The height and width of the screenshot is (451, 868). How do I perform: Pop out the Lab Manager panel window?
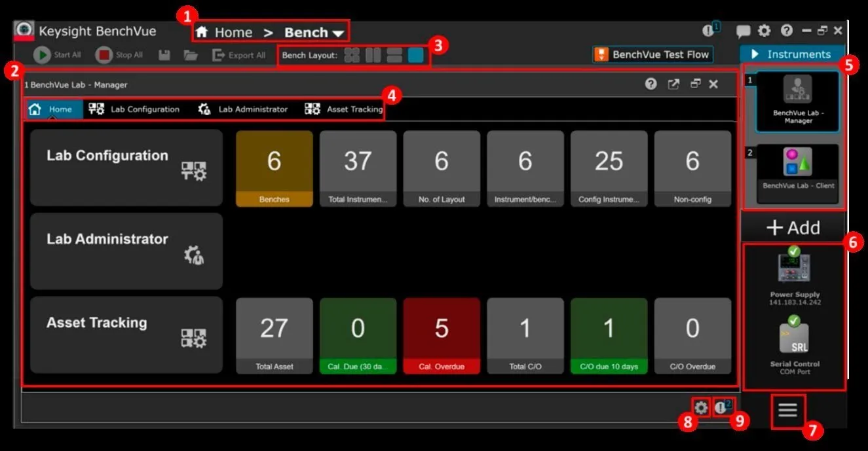tap(673, 84)
